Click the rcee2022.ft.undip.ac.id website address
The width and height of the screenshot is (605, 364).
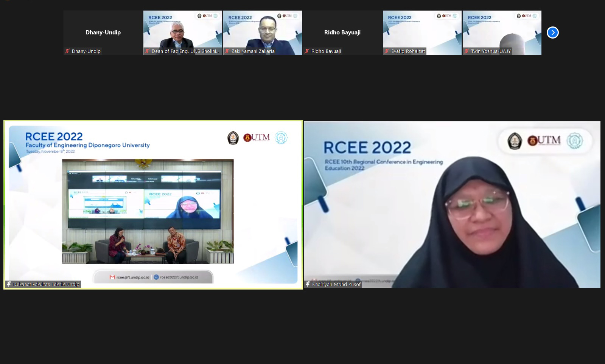pyautogui.click(x=179, y=277)
